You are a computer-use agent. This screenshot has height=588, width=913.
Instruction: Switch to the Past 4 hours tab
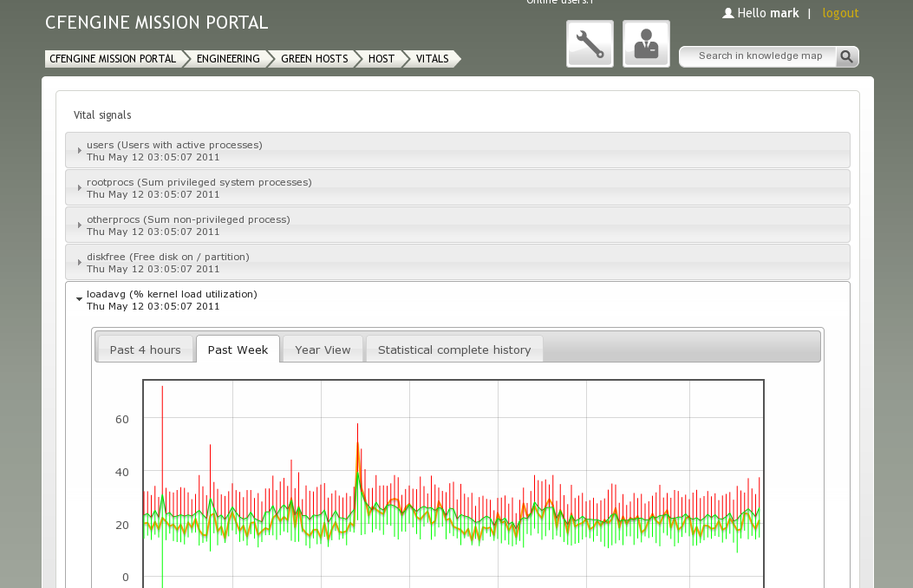pos(145,350)
